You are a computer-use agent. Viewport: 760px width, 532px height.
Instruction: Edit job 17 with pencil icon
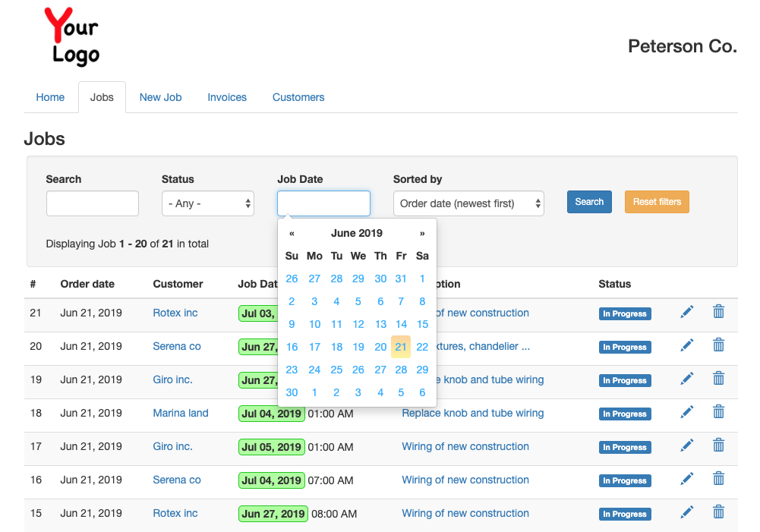pos(687,445)
